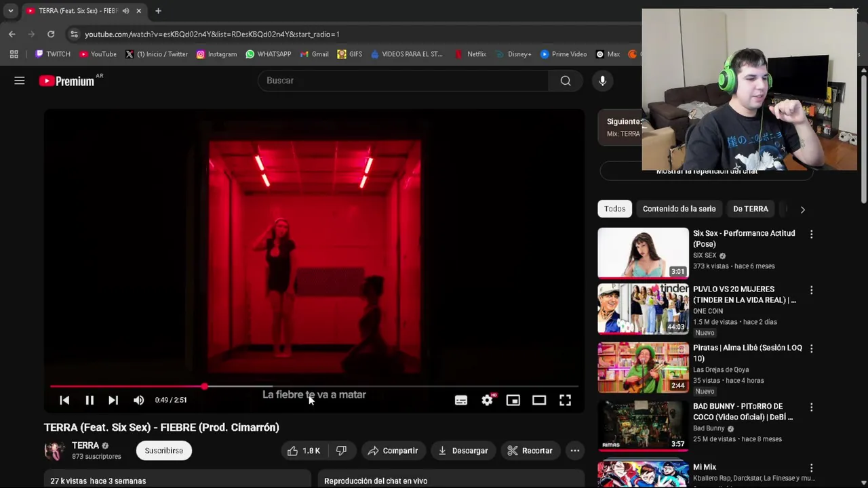
Task: Click the search magnifier button
Action: click(566, 81)
